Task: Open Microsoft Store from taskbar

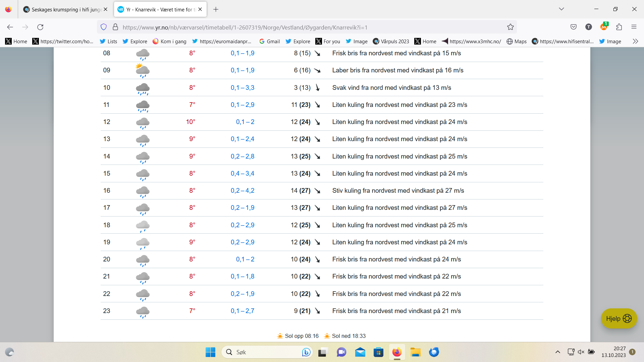Action: (x=378, y=352)
